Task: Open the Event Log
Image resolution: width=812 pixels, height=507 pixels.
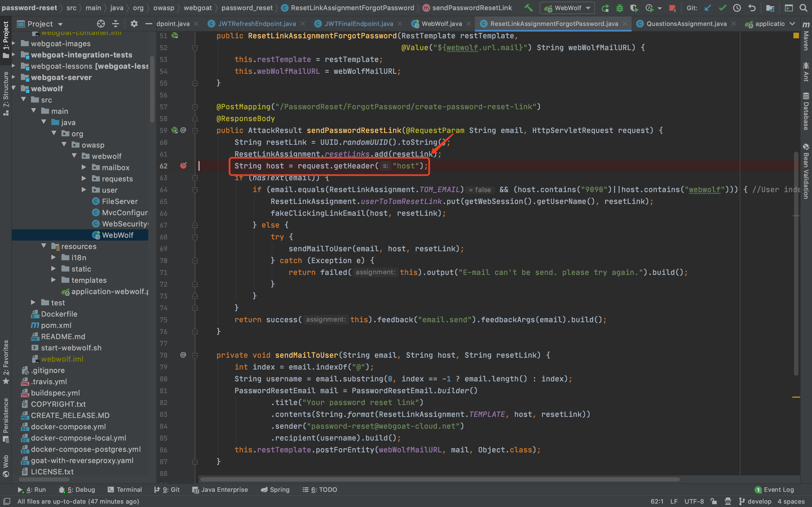Action: pos(775,490)
